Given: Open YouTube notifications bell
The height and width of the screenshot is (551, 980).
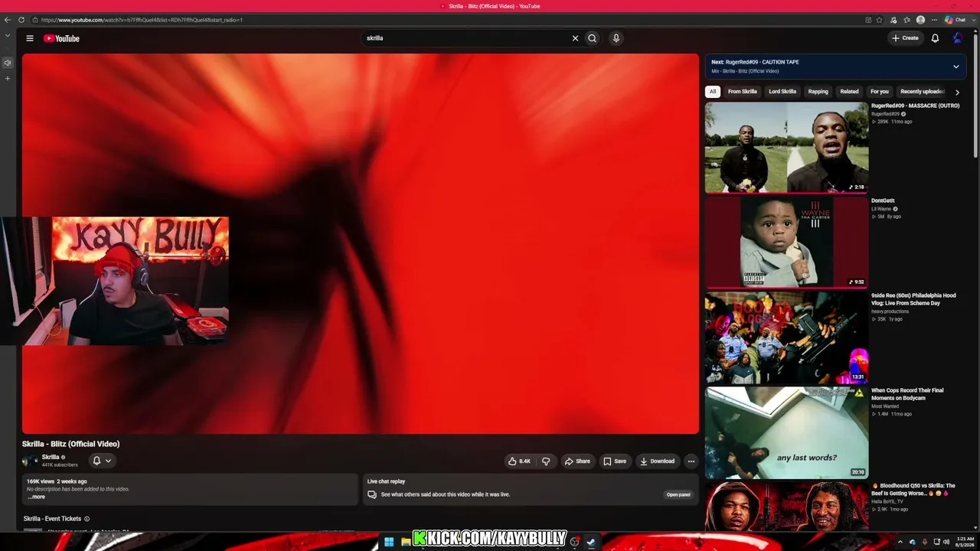Looking at the screenshot, I should point(935,38).
